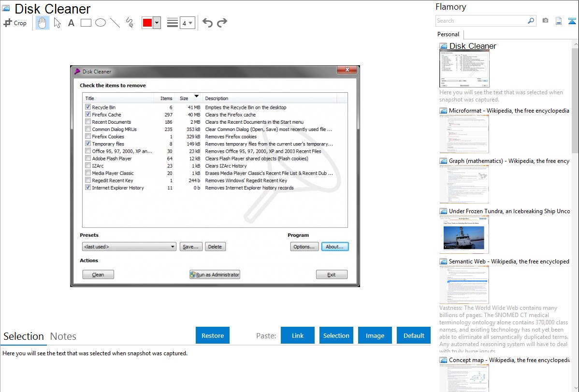
Task: Click the camera capture icon
Action: [545, 21]
